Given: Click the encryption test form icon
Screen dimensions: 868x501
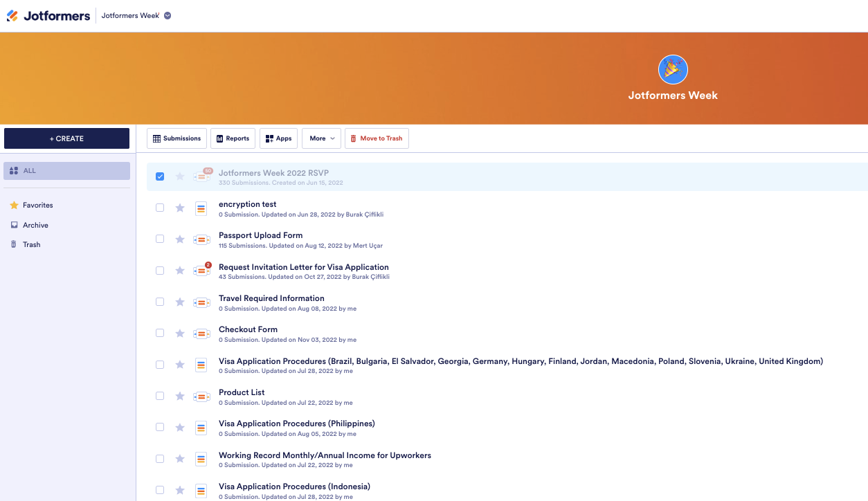Looking at the screenshot, I should click(x=201, y=208).
